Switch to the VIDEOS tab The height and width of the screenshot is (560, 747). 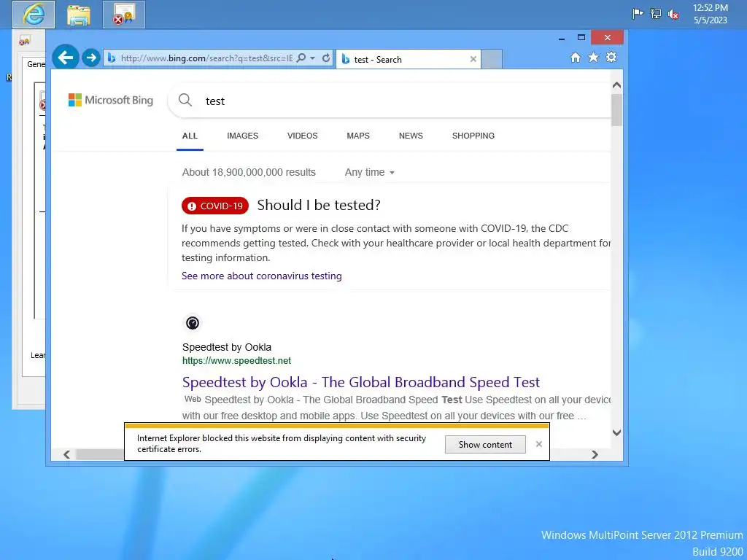coord(303,136)
